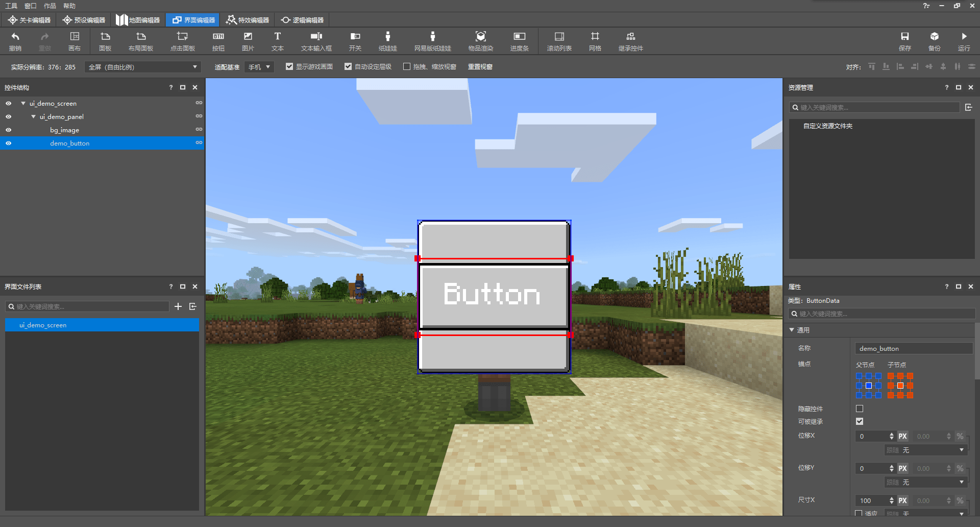Click link icon on ui_demo_panel row
Screen dimensions: 980x527
(199, 116)
